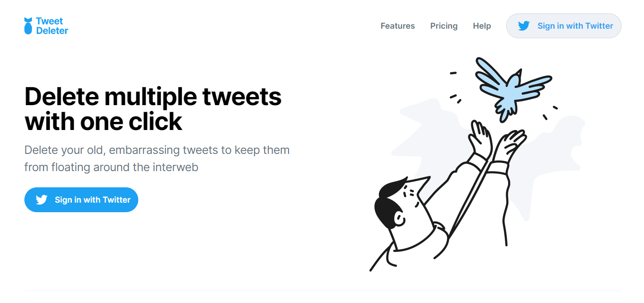Navigate to the Help section
This screenshot has height=303, width=644.
pos(482,26)
